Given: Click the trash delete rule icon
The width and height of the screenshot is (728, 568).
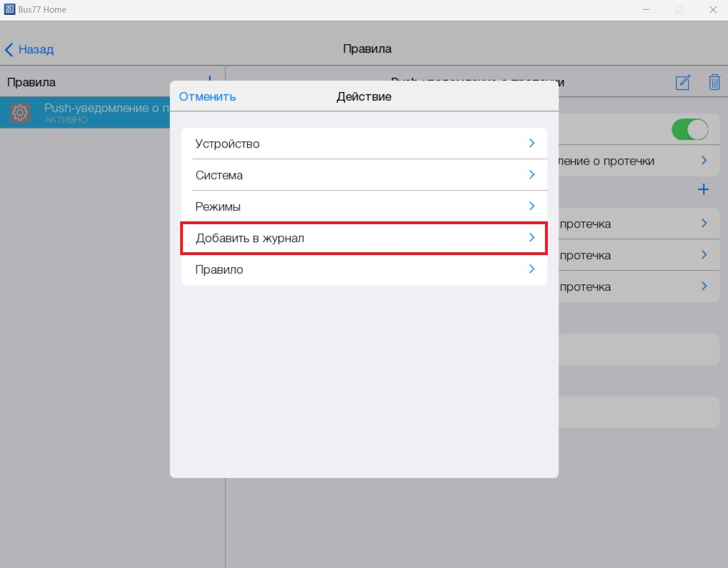Looking at the screenshot, I should [714, 82].
